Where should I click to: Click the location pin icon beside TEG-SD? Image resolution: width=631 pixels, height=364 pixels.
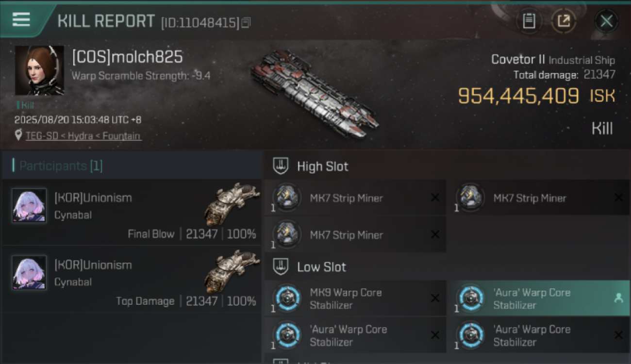(18, 135)
